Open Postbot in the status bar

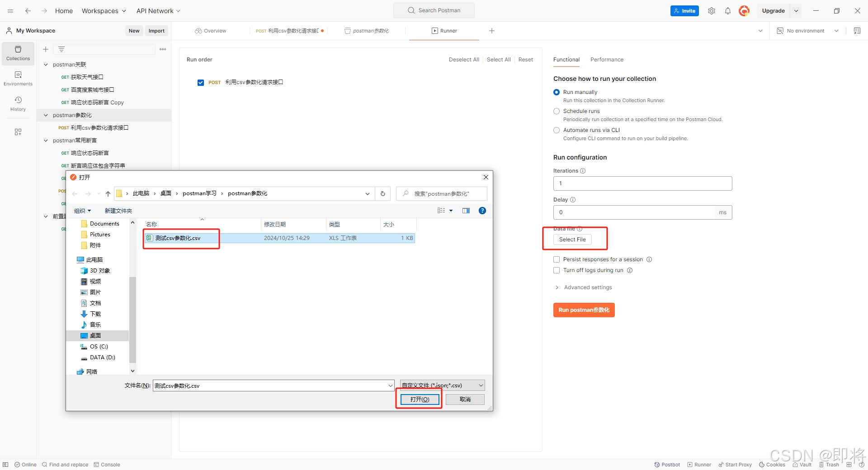pyautogui.click(x=667, y=465)
